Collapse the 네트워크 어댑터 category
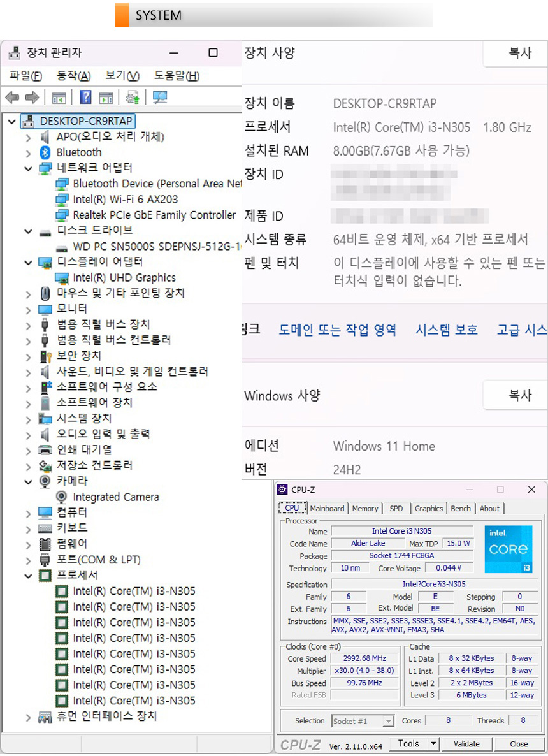Image resolution: width=548 pixels, height=756 pixels. pos(28,168)
